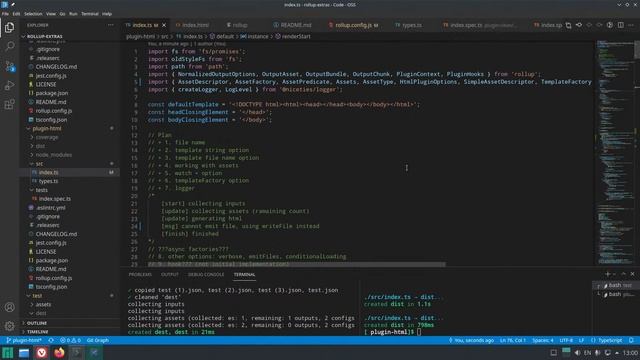This screenshot has width=640, height=360.
Task: Change indentation via Spaces: 4
Action: click(x=542, y=340)
